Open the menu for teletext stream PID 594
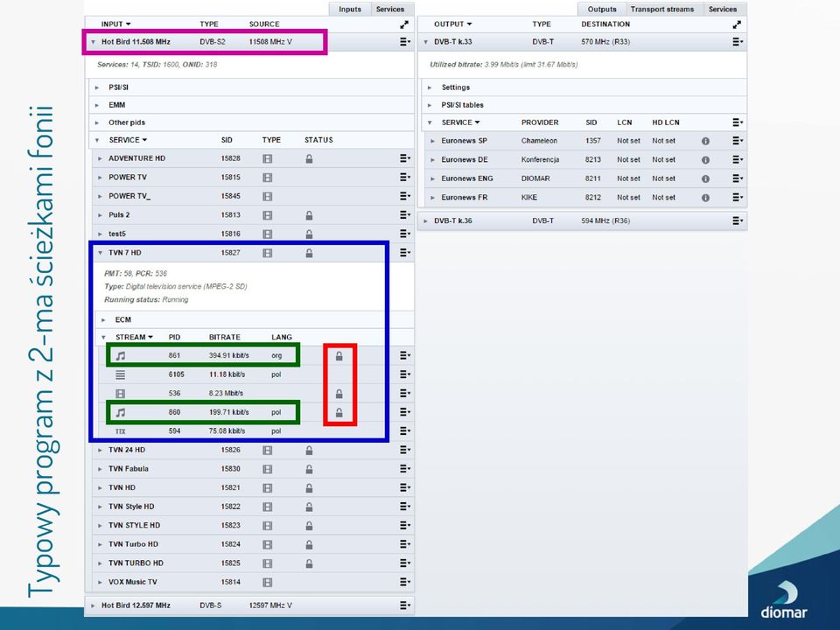 (x=404, y=430)
